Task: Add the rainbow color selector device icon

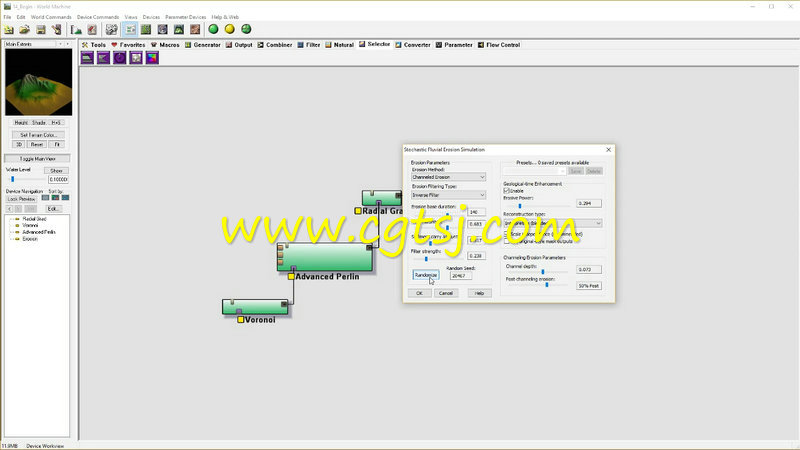Action: [x=152, y=58]
